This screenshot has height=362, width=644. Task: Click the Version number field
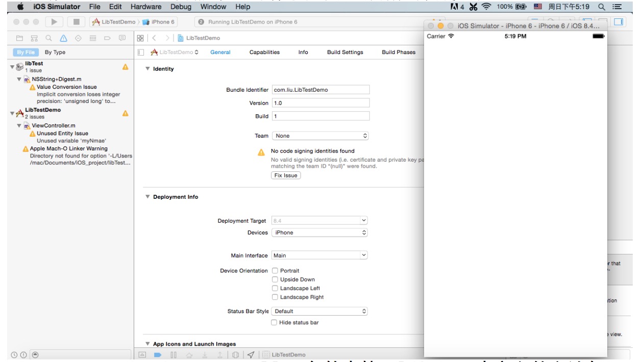click(320, 103)
